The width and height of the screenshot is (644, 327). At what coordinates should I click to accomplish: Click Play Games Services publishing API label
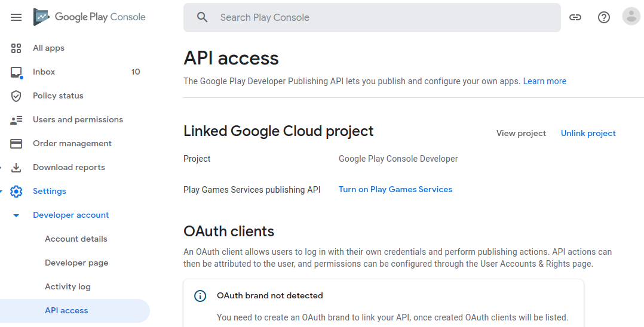pyautogui.click(x=252, y=190)
